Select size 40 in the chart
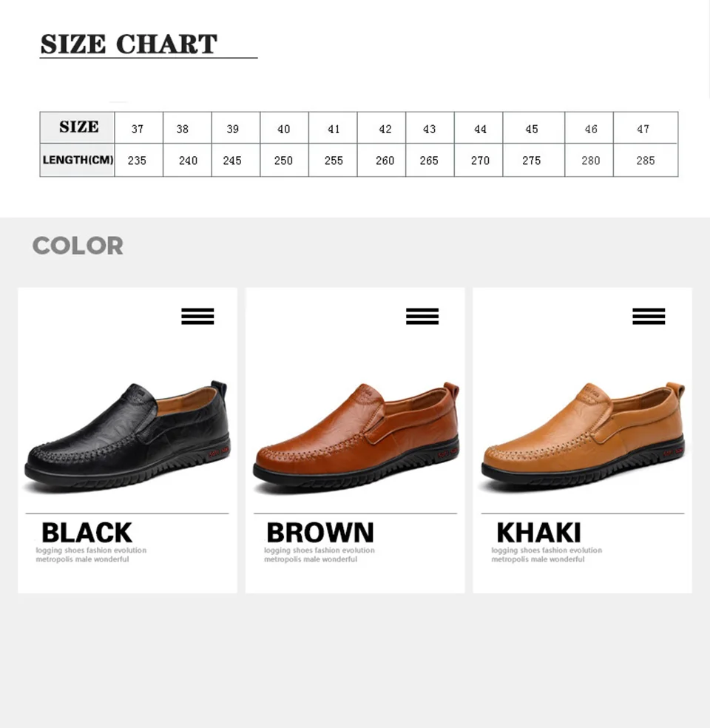The width and height of the screenshot is (710, 728). tap(284, 129)
